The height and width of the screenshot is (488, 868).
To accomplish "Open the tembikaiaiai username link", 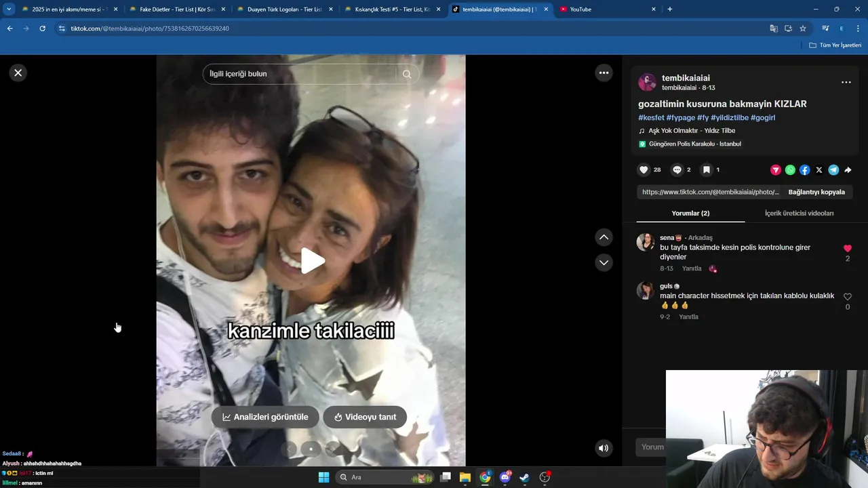I will pos(686,78).
